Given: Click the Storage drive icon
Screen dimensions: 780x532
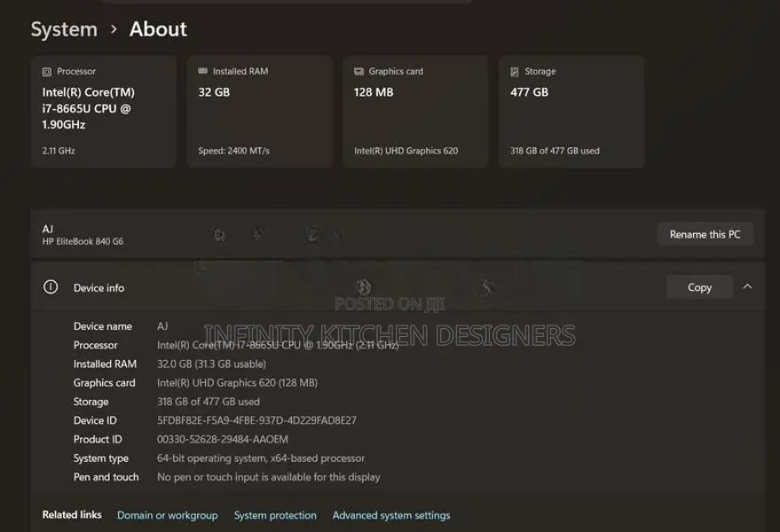Looking at the screenshot, I should pyautogui.click(x=515, y=72).
